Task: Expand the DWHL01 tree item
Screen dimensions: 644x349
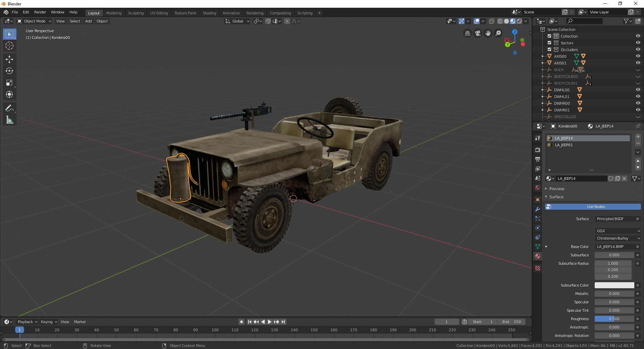Action: (x=542, y=96)
